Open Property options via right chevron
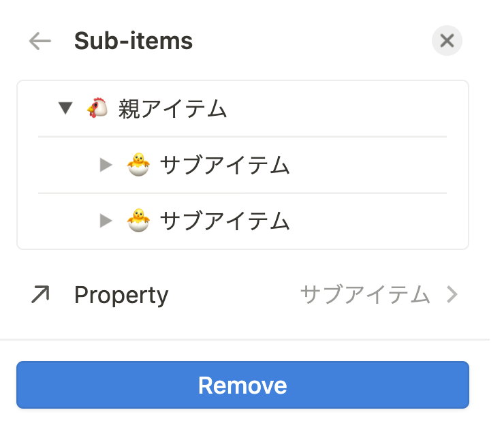Image resolution: width=504 pixels, height=440 pixels. pyautogui.click(x=452, y=295)
